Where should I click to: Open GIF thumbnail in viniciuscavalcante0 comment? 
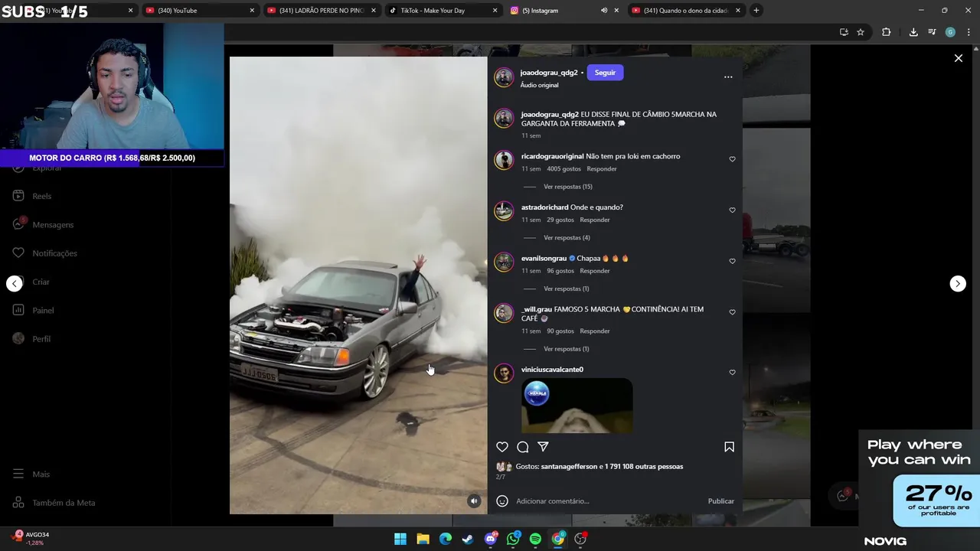(x=577, y=406)
